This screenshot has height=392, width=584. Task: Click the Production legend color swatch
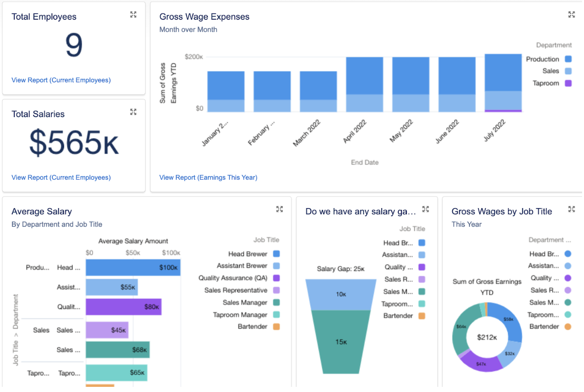click(x=568, y=59)
